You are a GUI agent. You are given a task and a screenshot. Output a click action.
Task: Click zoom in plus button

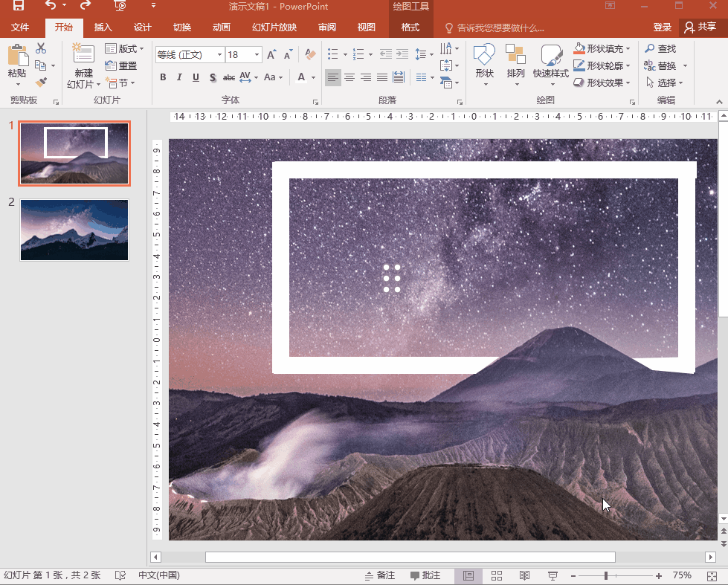658,576
